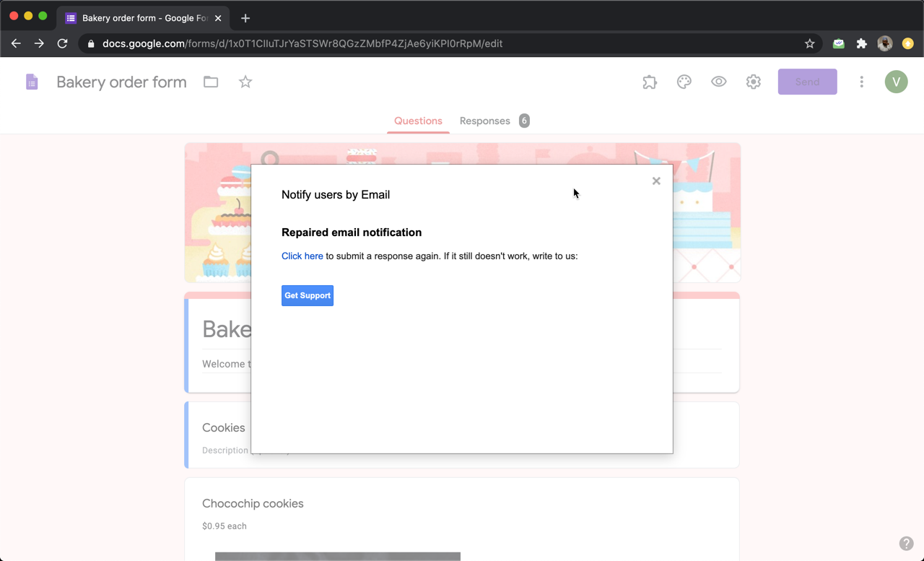Bookmark this page with the star
The image size is (924, 561).
click(x=809, y=43)
